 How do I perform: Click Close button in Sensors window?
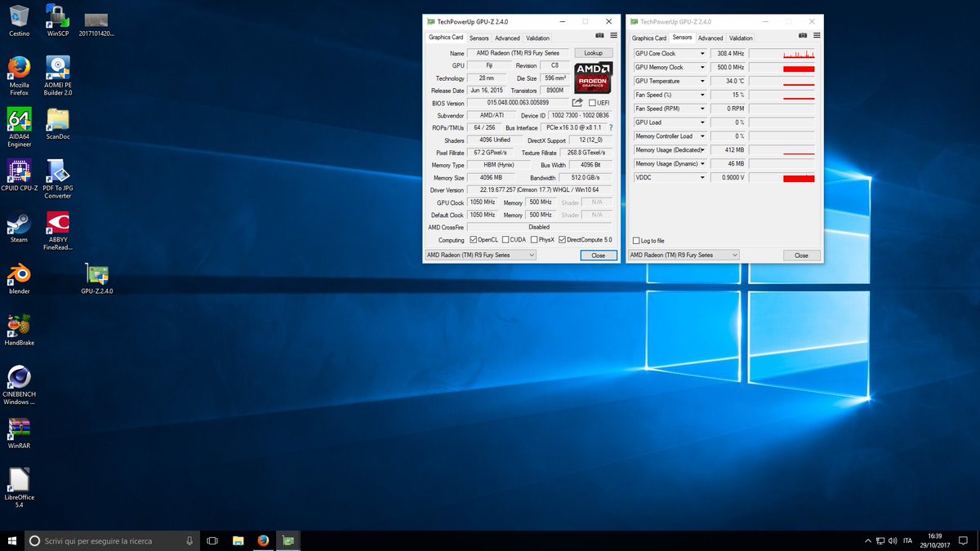tap(801, 256)
